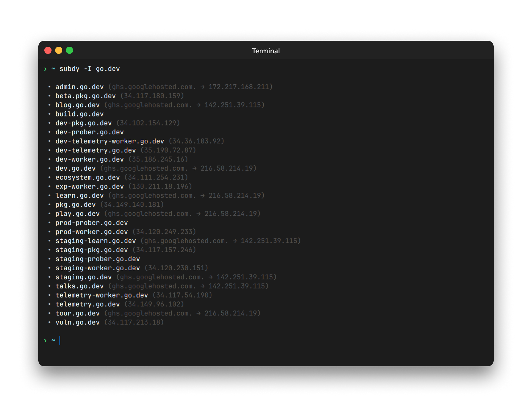Click the green maximize window button
This screenshot has width=532, height=407.
point(69,50)
